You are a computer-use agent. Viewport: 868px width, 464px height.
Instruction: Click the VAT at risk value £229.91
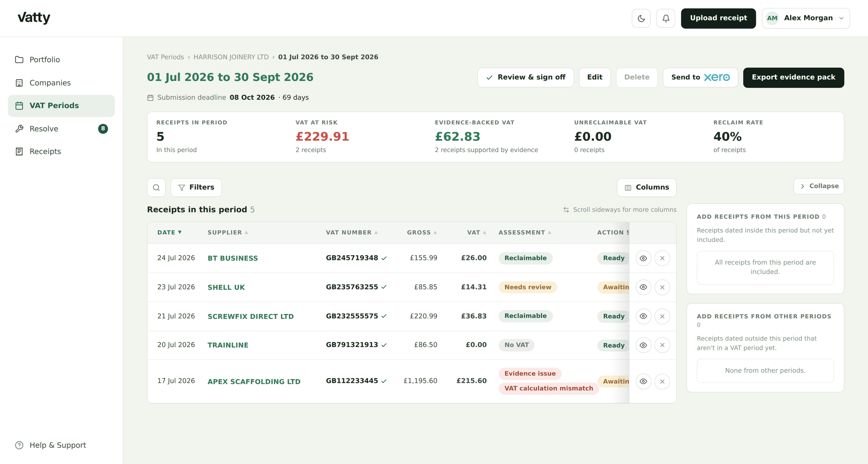coord(322,137)
